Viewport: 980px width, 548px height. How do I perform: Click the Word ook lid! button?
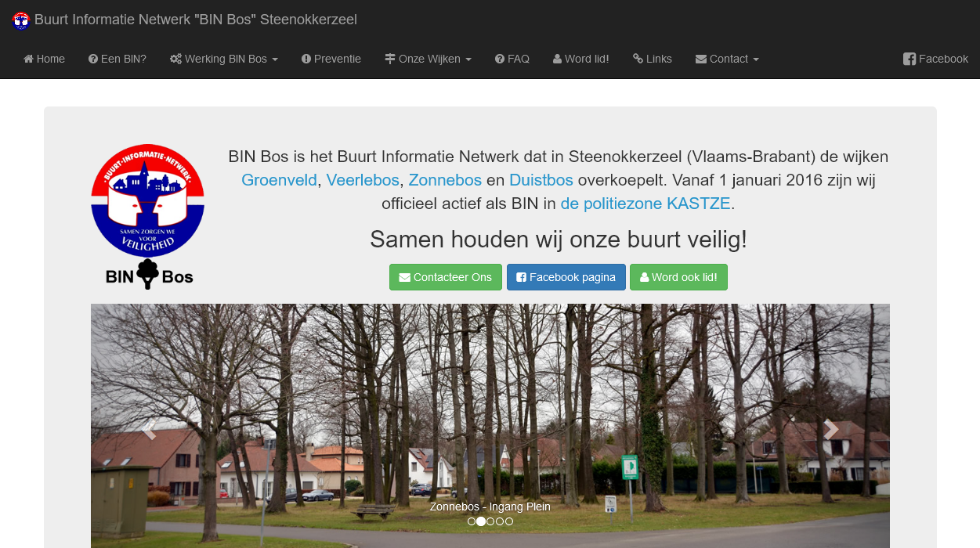coord(678,277)
